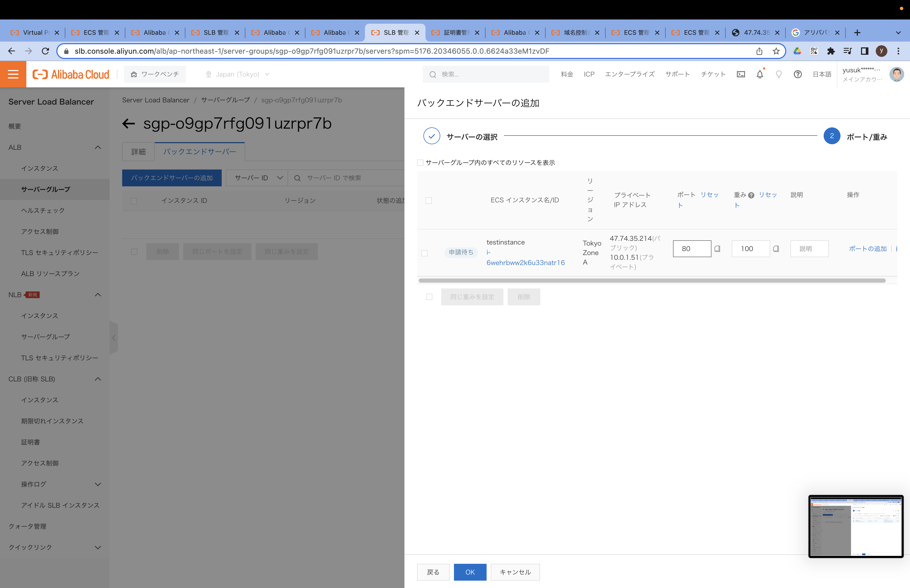This screenshot has height=588, width=910.
Task: Check the select-all checkbox in the server table
Action: click(x=429, y=200)
